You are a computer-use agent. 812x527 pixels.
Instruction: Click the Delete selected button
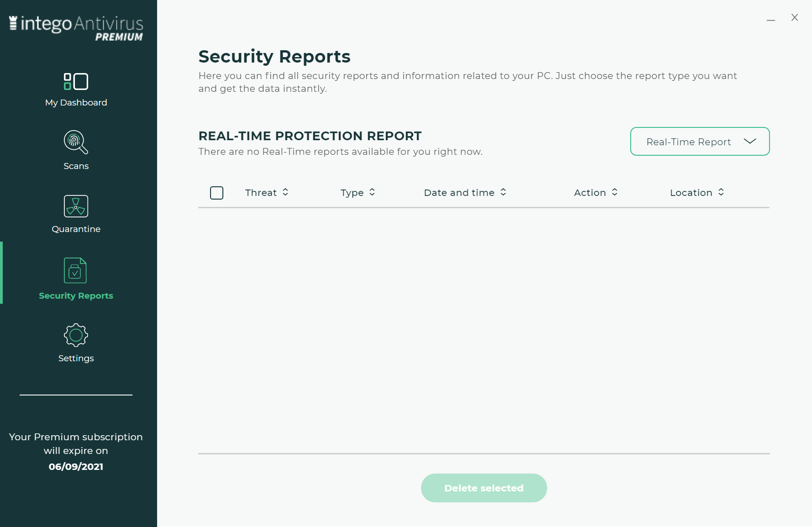point(484,488)
